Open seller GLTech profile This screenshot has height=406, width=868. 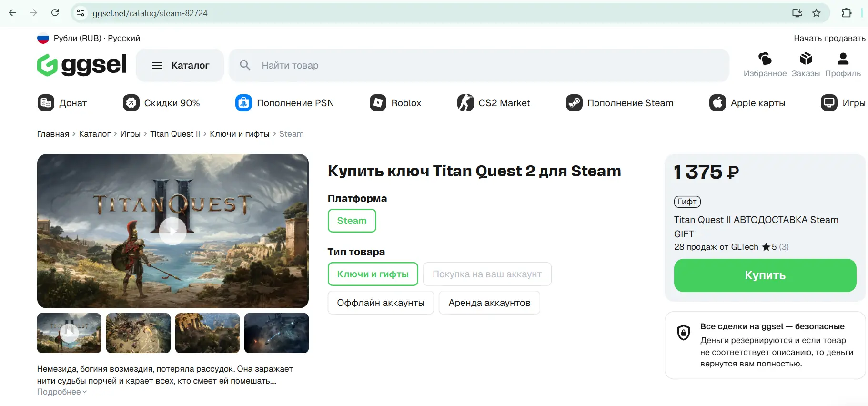745,247
